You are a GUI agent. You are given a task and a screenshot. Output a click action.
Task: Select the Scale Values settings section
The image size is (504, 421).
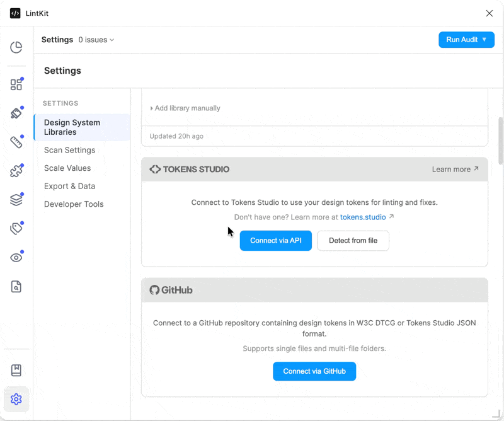pyautogui.click(x=66, y=168)
